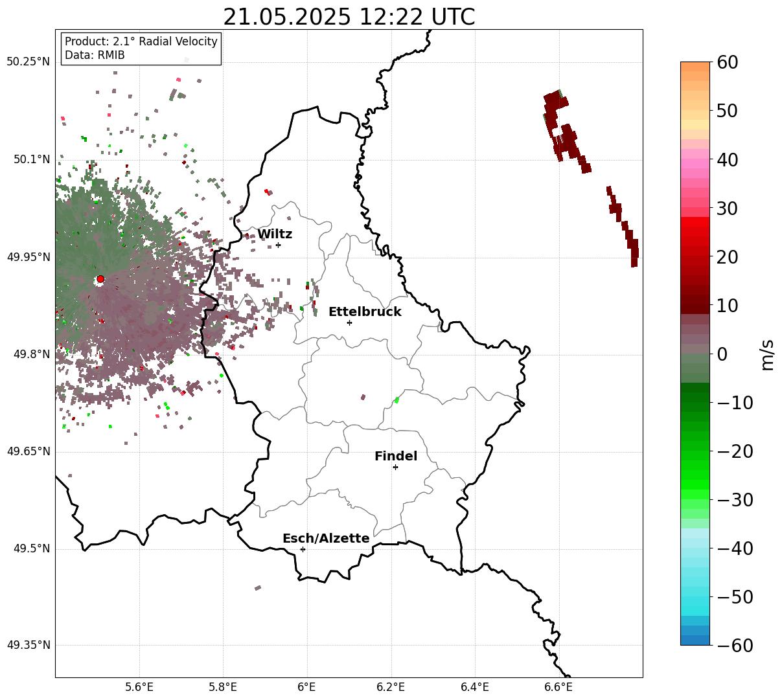Click the 49.65°N latitude tick label
Viewport: 782px width, 700px height.
[x=28, y=451]
